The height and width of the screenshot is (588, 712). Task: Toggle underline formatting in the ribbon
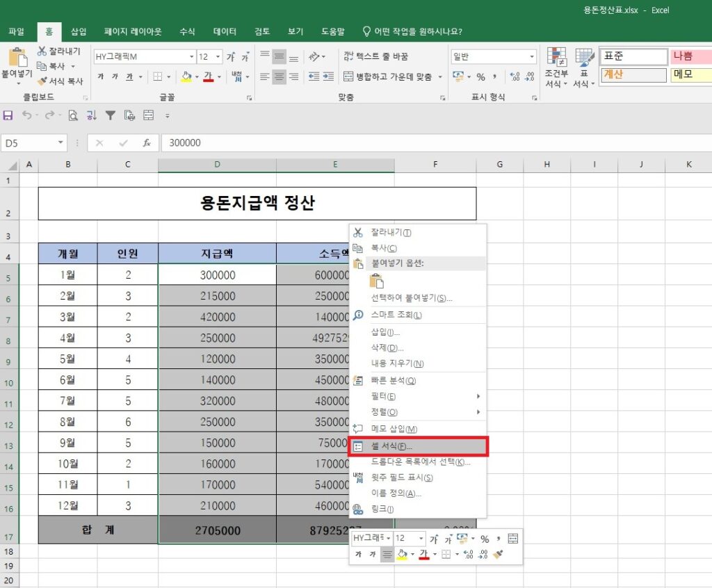click(x=129, y=76)
